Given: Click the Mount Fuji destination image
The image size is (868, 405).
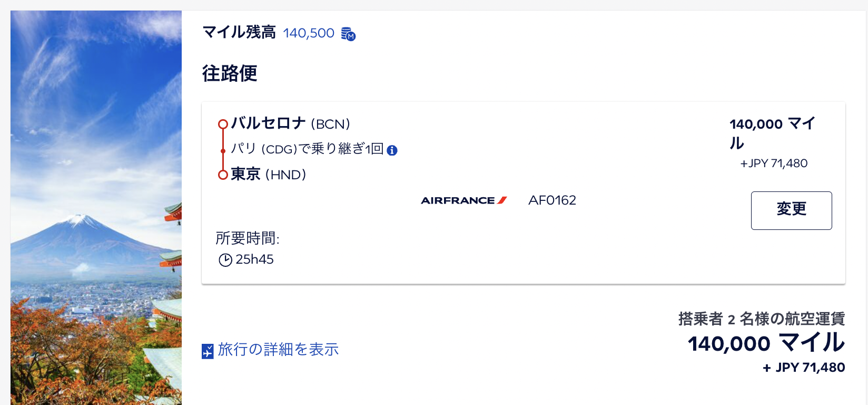Looking at the screenshot, I should click(x=96, y=208).
